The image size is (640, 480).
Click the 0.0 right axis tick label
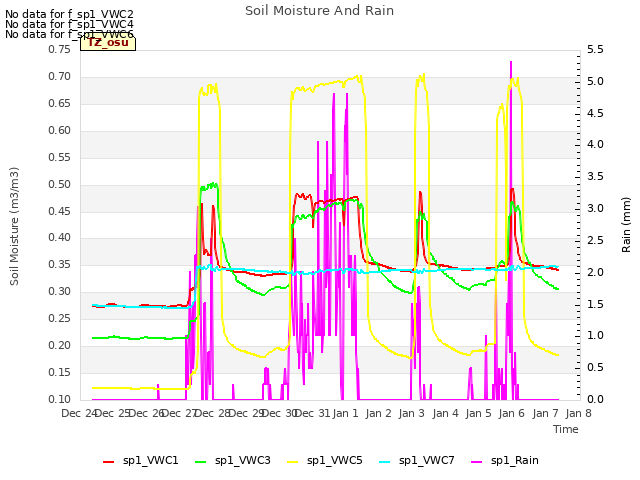pyautogui.click(x=595, y=399)
